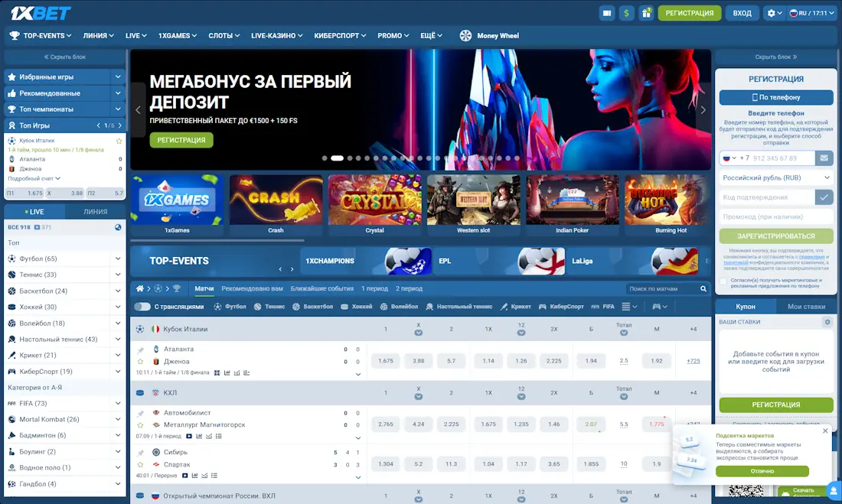Click the search magnifier in Поиск по матчам
The image size is (842, 504).
pos(703,289)
